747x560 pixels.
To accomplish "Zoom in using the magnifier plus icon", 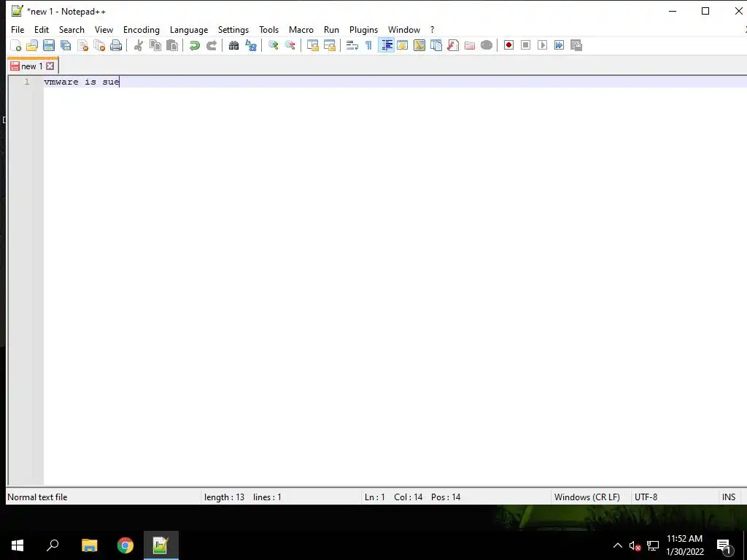I will pyautogui.click(x=273, y=45).
